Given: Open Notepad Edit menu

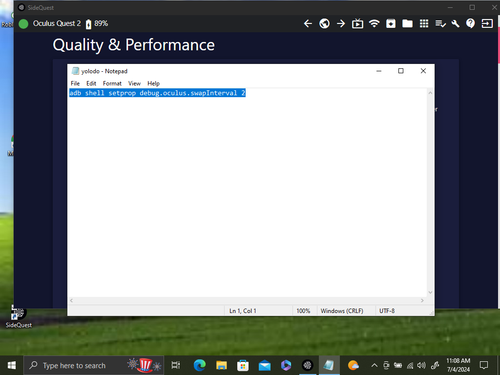Looking at the screenshot, I should pos(91,83).
